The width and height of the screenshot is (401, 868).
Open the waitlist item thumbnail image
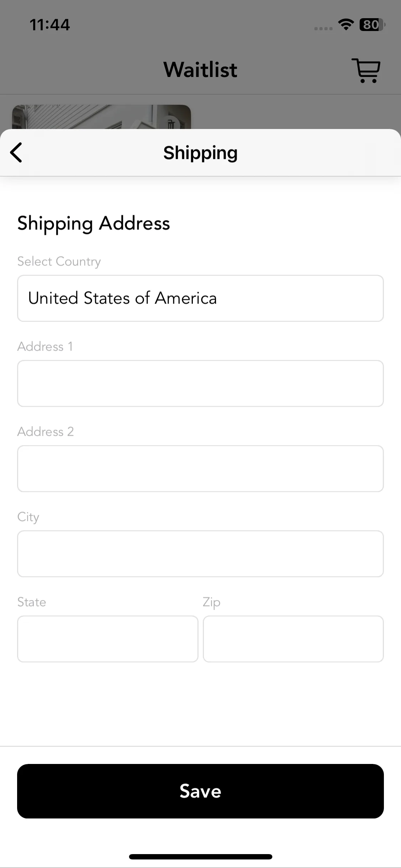(102, 117)
